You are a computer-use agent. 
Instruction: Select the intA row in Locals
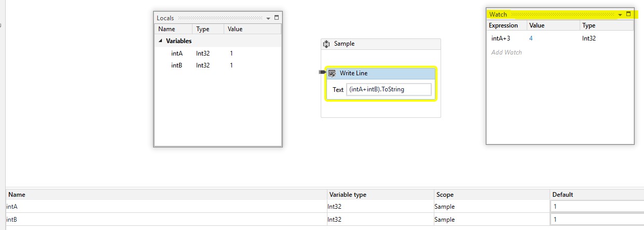[218, 53]
